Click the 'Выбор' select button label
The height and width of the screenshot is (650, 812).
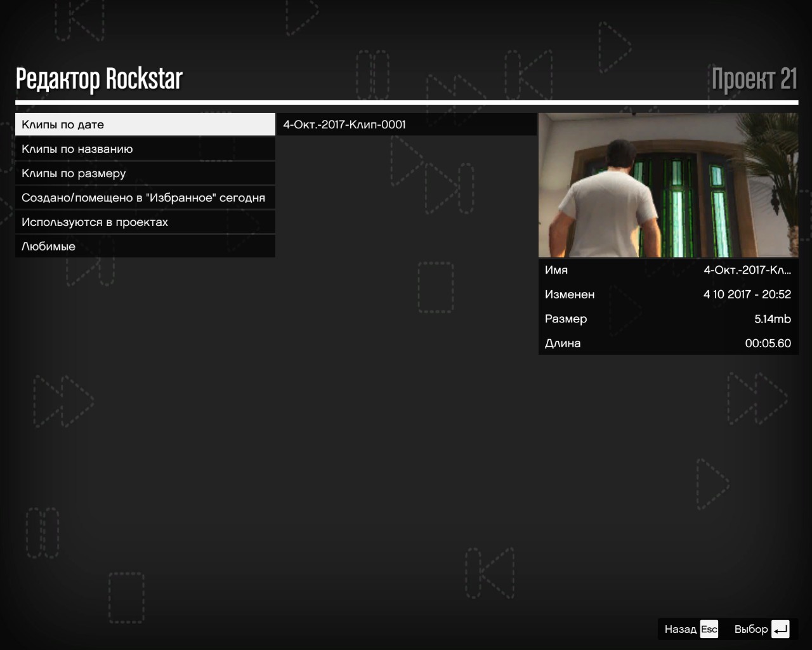pyautogui.click(x=751, y=629)
